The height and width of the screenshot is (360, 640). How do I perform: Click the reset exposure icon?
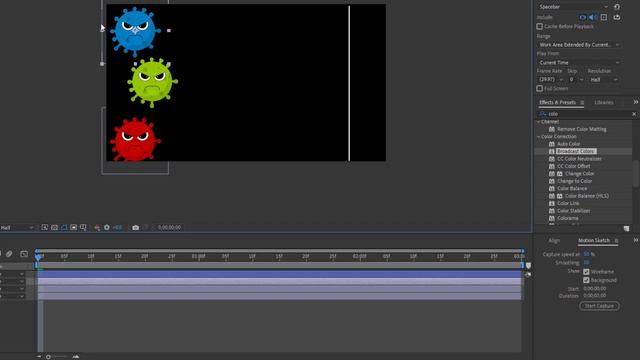(x=107, y=227)
